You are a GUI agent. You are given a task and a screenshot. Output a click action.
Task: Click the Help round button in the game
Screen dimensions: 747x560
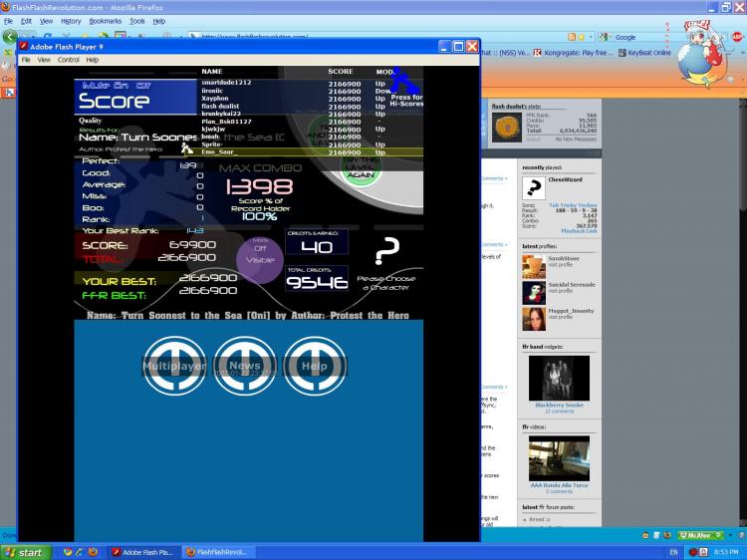tap(315, 366)
